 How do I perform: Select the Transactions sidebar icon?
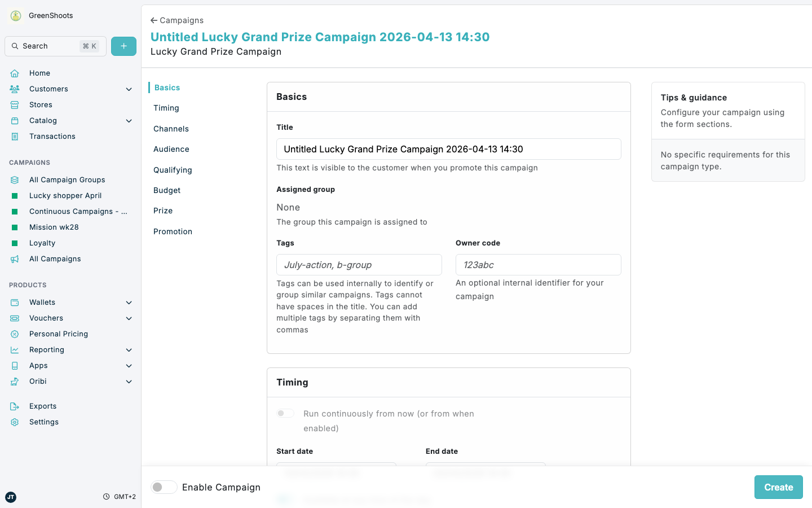pyautogui.click(x=15, y=136)
